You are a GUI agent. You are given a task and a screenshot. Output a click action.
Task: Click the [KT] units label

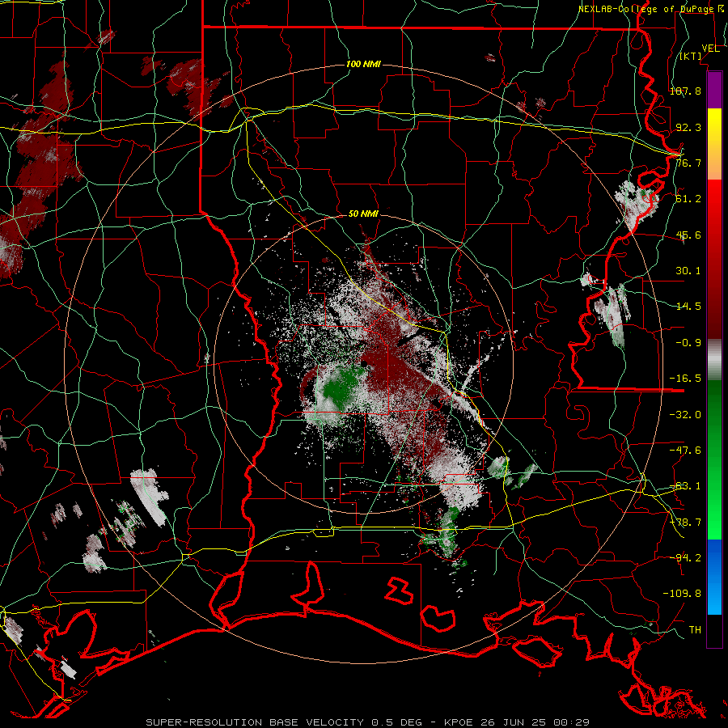(690, 56)
